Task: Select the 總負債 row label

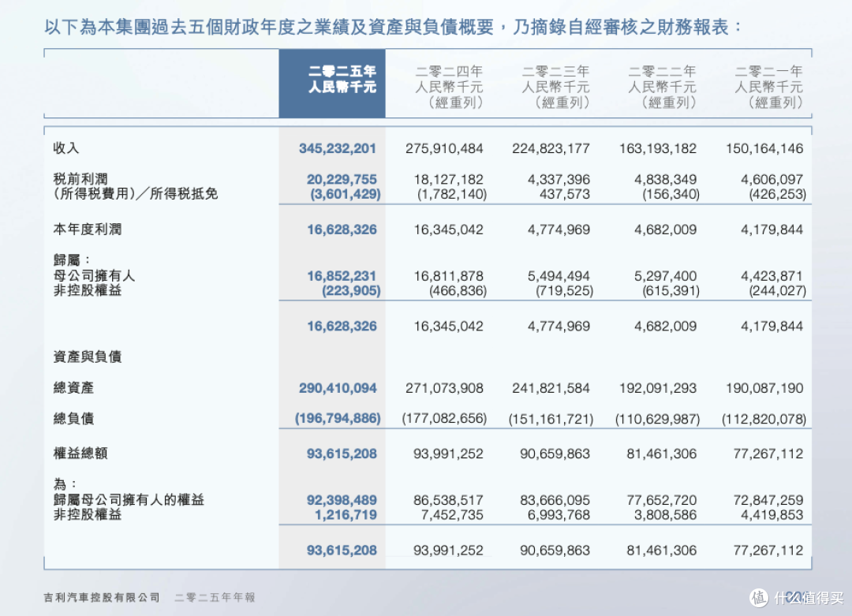Action: tap(73, 418)
